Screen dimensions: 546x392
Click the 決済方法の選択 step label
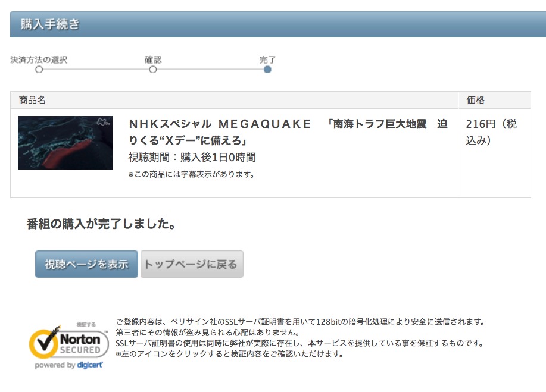[39, 60]
